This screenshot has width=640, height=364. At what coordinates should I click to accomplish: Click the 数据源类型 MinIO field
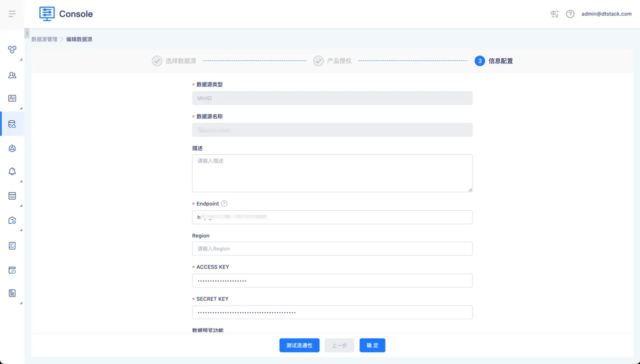coord(332,98)
